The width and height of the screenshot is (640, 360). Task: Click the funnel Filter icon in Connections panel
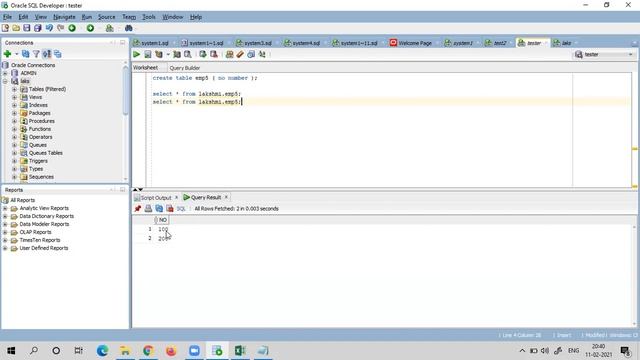coord(36,54)
